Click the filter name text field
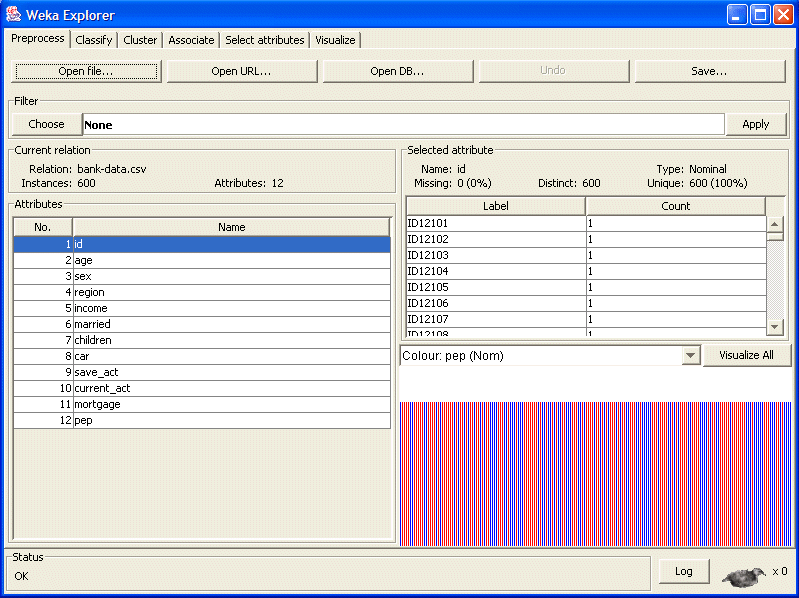The width and height of the screenshot is (799, 598). point(402,125)
